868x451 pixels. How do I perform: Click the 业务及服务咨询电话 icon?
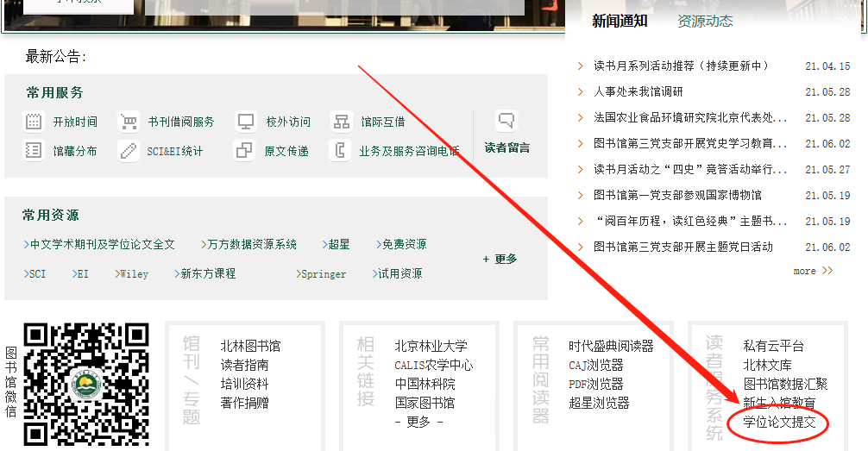(342, 151)
